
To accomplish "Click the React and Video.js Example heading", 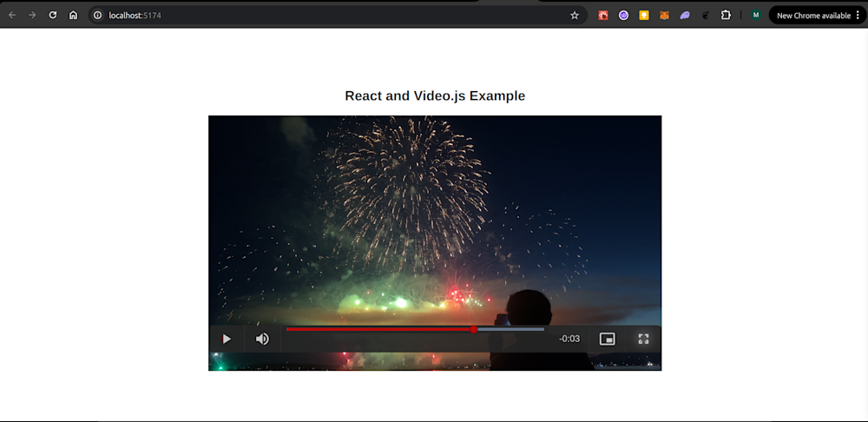I will click(x=435, y=96).
